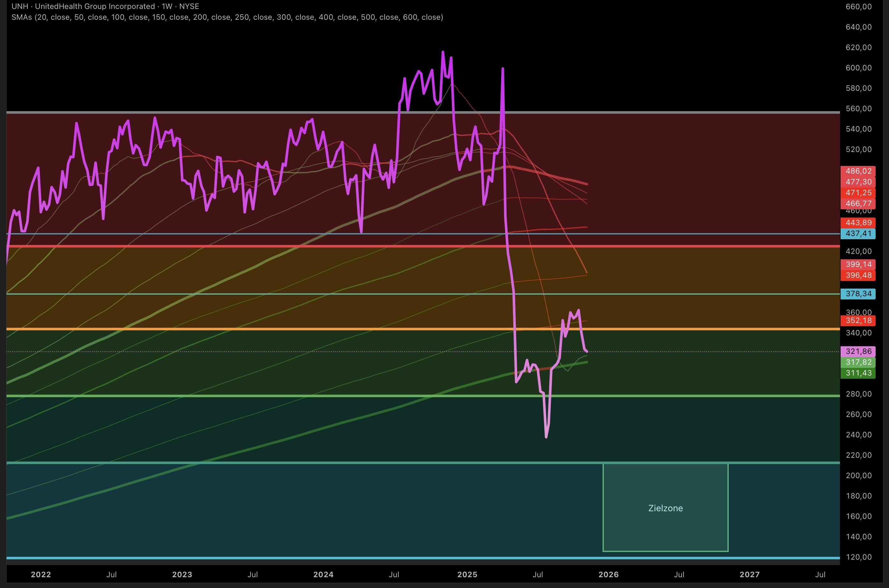Click the blue 437,41 price label
This screenshot has width=889, height=588.
(858, 233)
